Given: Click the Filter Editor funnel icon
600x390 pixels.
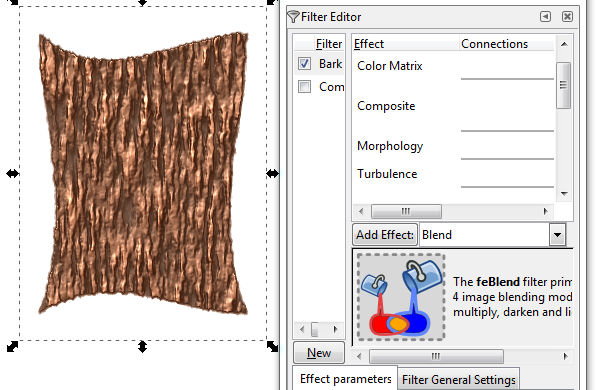Looking at the screenshot, I should tap(293, 16).
